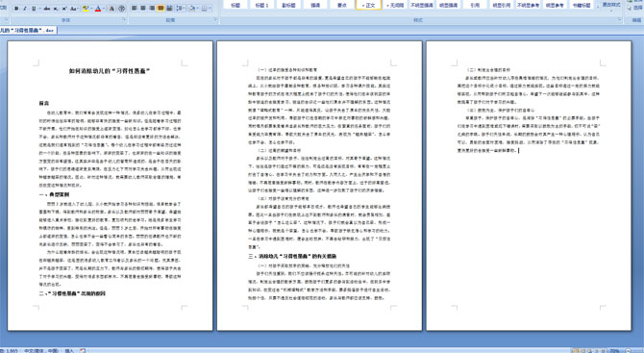Apply strikethrough formatting icon

point(47,9)
